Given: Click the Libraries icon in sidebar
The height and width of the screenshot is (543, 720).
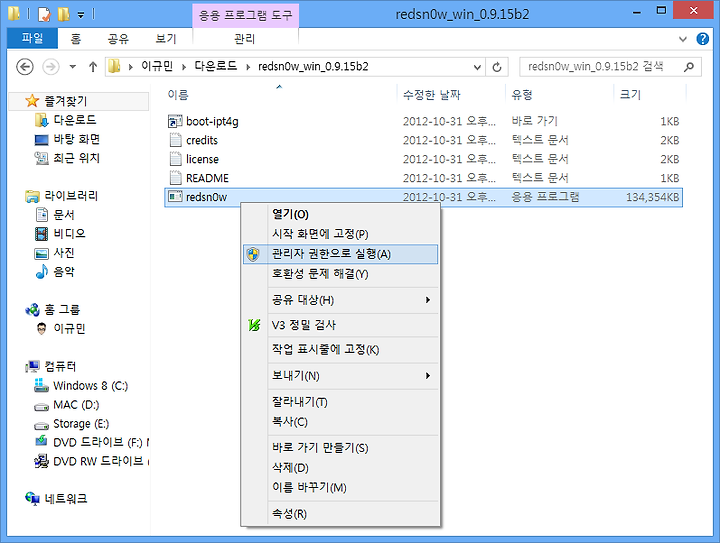Looking at the screenshot, I should pyautogui.click(x=32, y=196).
